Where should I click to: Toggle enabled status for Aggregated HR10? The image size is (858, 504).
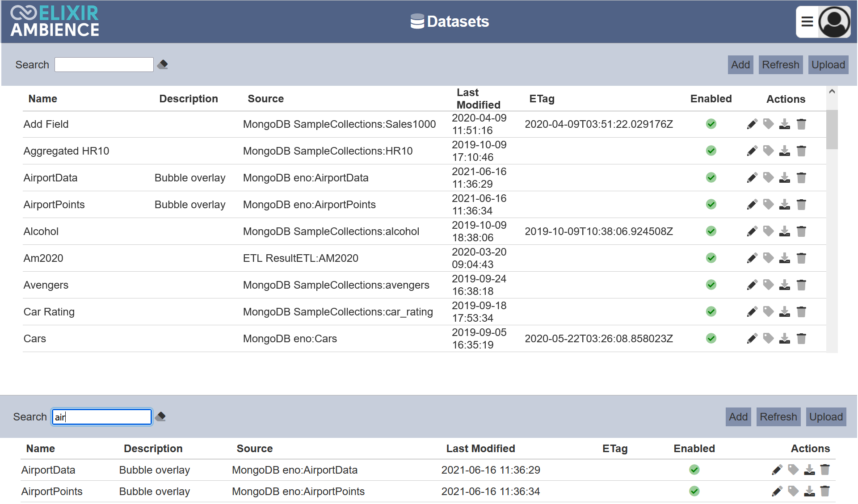tap(711, 151)
